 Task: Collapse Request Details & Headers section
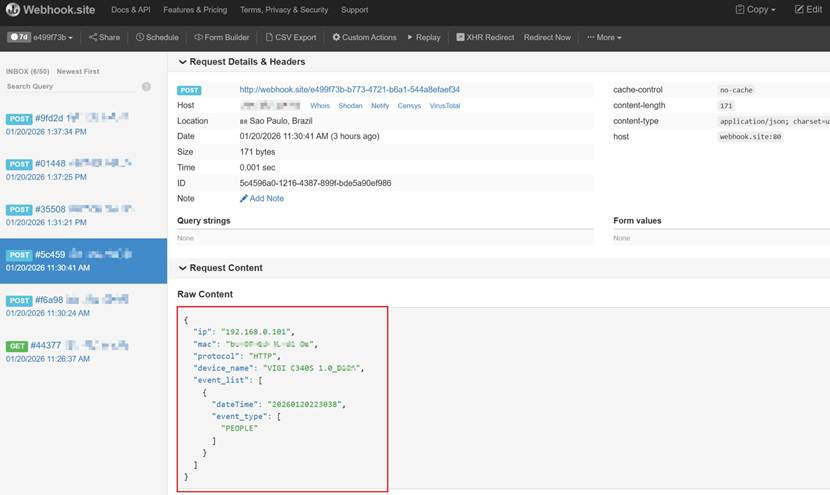pos(242,62)
